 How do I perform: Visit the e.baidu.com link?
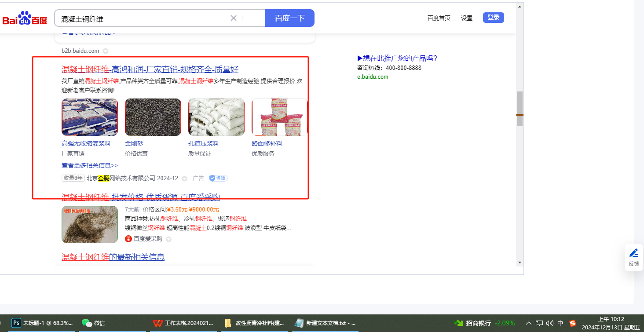pos(373,77)
